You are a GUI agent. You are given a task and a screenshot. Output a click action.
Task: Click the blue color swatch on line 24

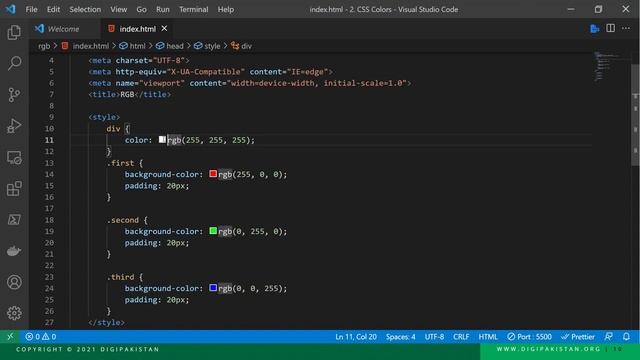coord(213,288)
